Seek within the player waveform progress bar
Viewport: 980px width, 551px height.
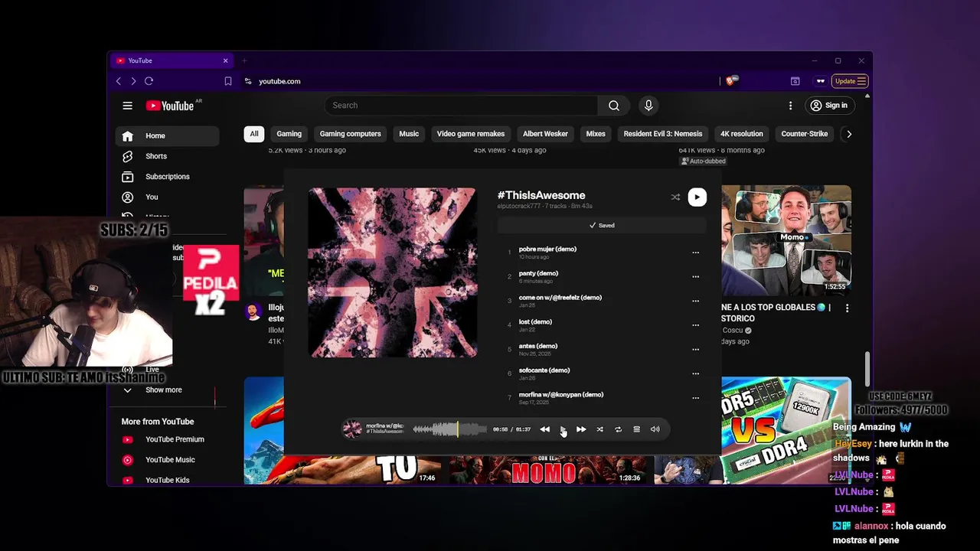pos(449,429)
